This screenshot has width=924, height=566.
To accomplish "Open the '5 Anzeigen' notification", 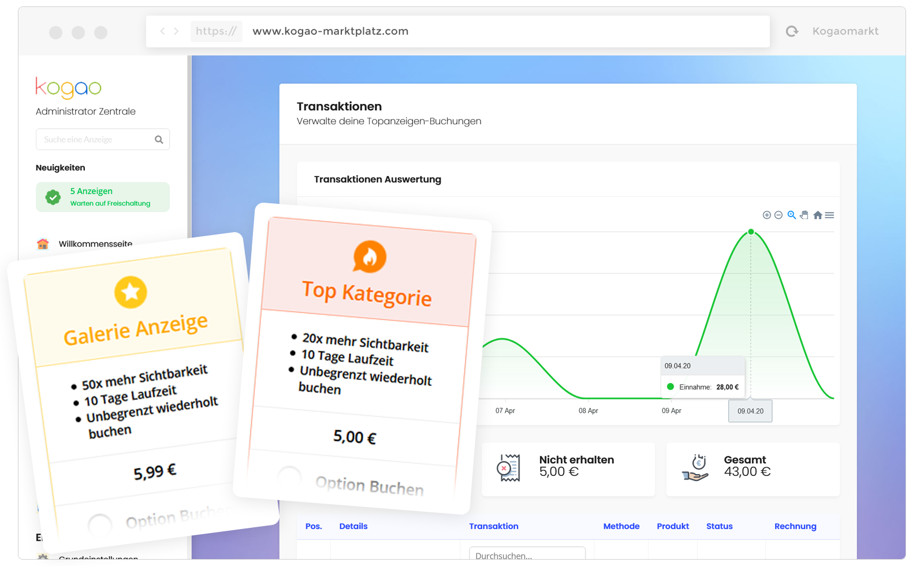I will (103, 197).
